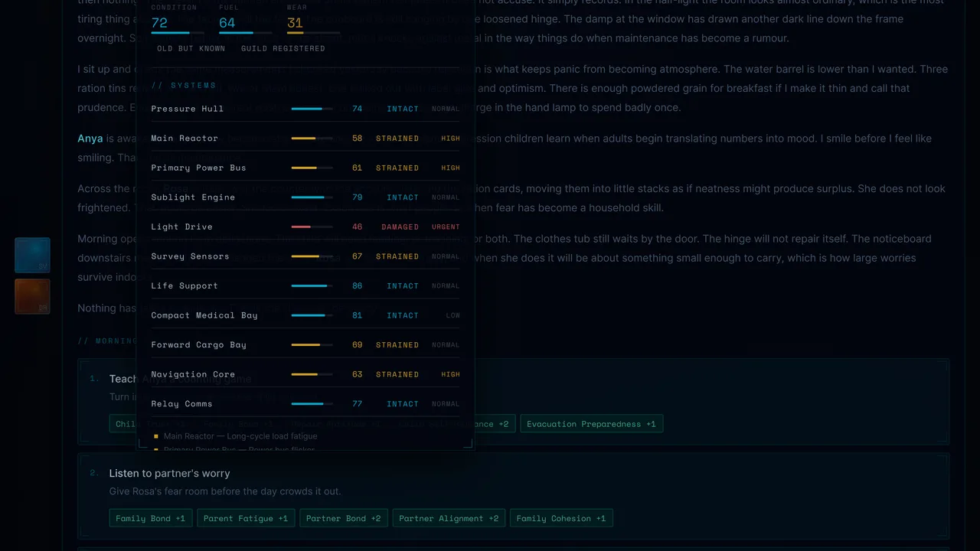Click the Condition 72 stat bar
Image resolution: width=980 pixels, height=551 pixels.
178,33
